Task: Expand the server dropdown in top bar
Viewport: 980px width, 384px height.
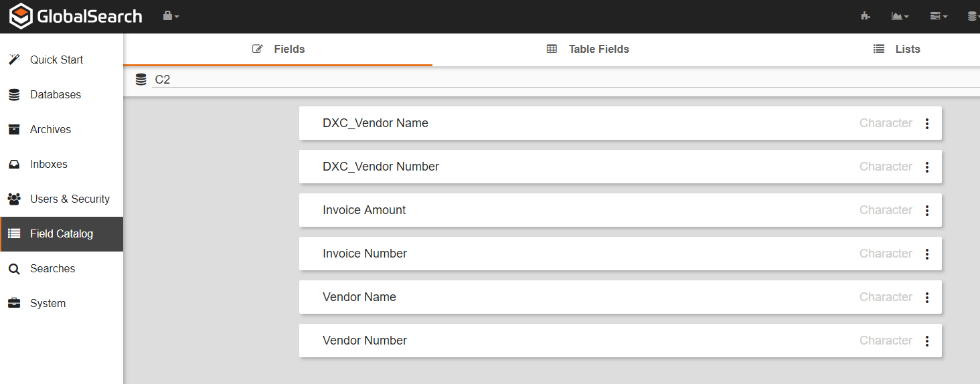Action: (938, 16)
